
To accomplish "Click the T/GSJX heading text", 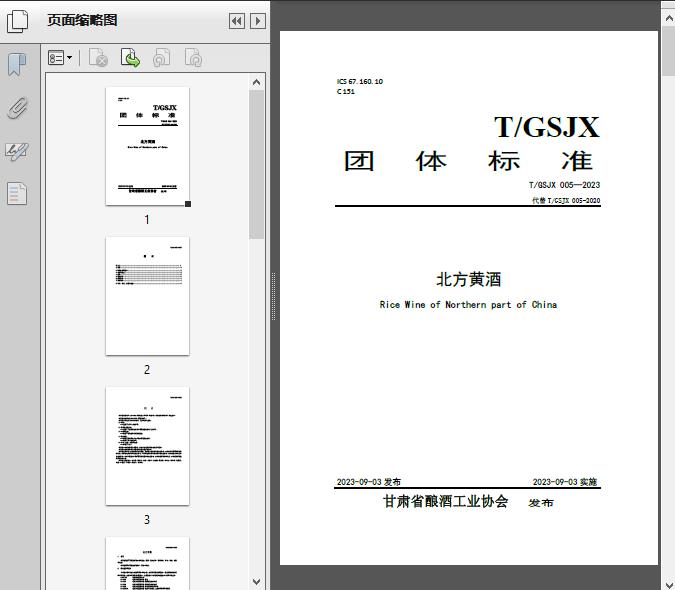I will 546,127.
